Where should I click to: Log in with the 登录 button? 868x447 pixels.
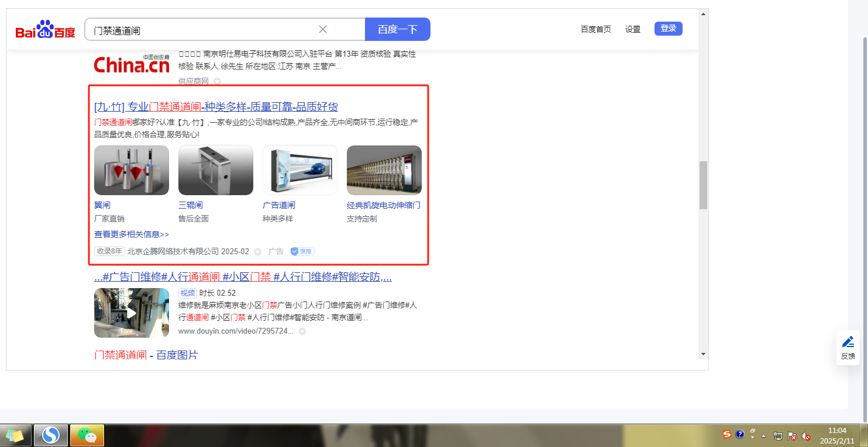(669, 29)
